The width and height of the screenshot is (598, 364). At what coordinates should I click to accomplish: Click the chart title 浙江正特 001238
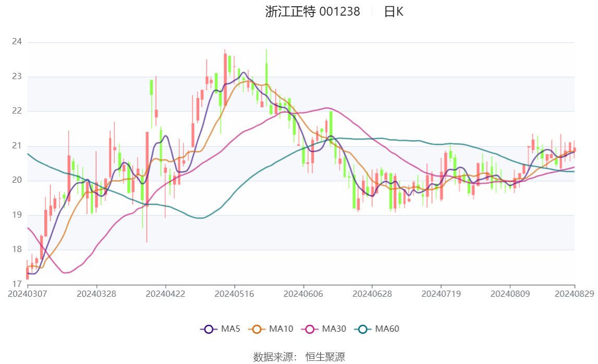pyautogui.click(x=312, y=12)
